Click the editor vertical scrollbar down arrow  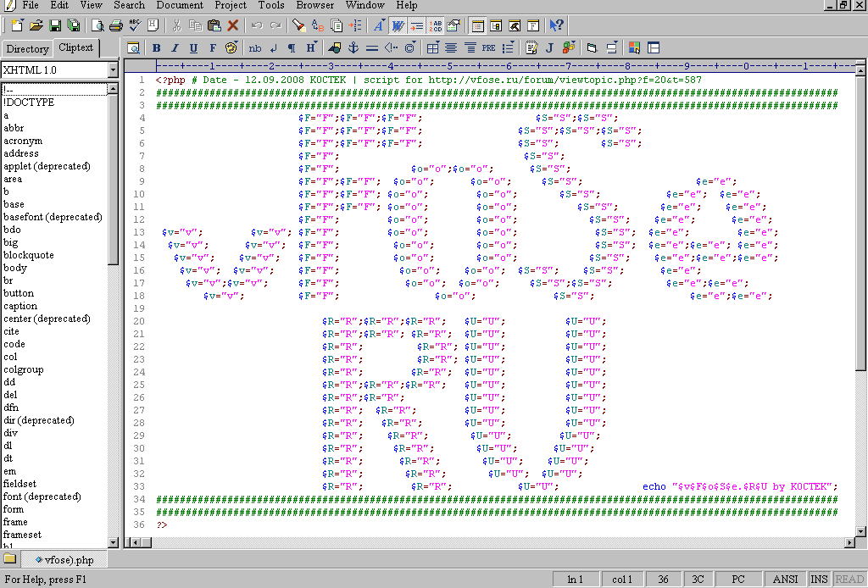pyautogui.click(x=861, y=541)
